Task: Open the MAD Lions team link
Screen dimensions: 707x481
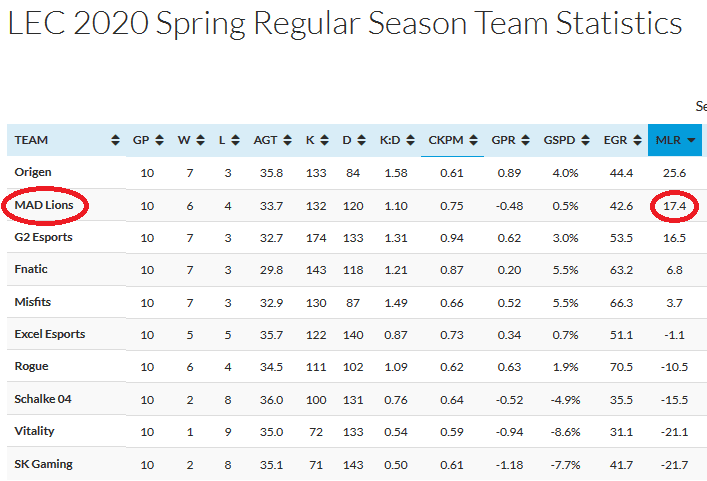Action: (44, 205)
